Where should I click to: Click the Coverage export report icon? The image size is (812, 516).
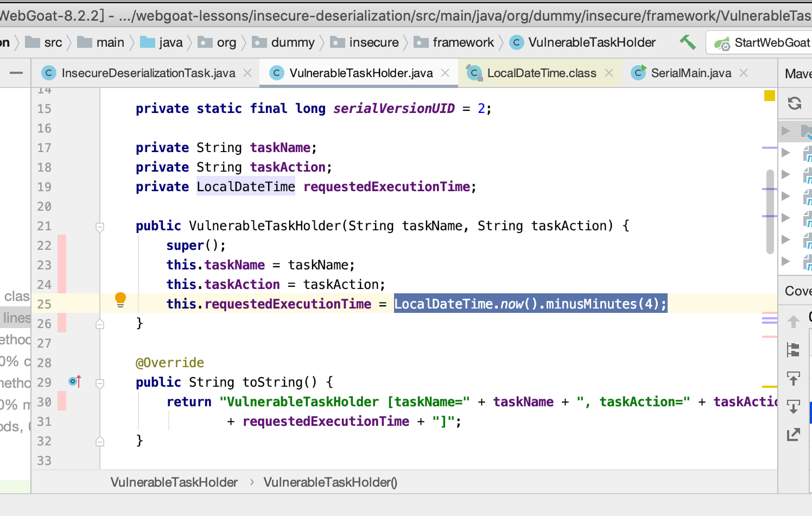click(794, 435)
